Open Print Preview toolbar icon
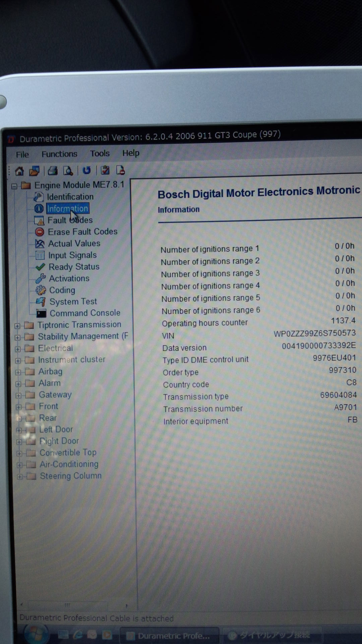The image size is (362, 644). 68,171
